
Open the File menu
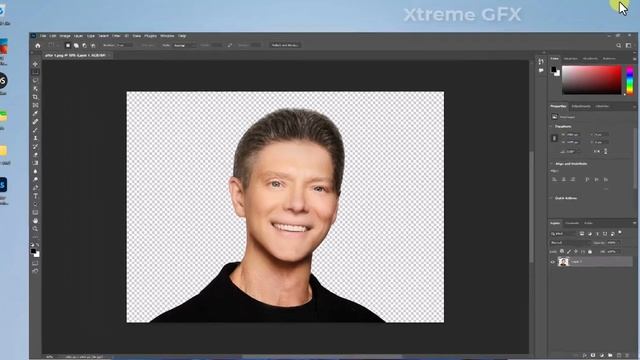pos(43,36)
